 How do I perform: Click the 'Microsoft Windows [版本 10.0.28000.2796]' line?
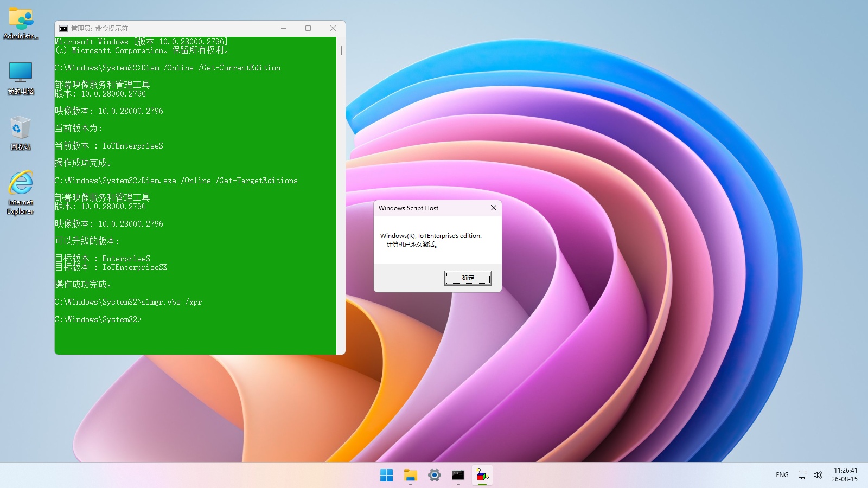pos(141,42)
